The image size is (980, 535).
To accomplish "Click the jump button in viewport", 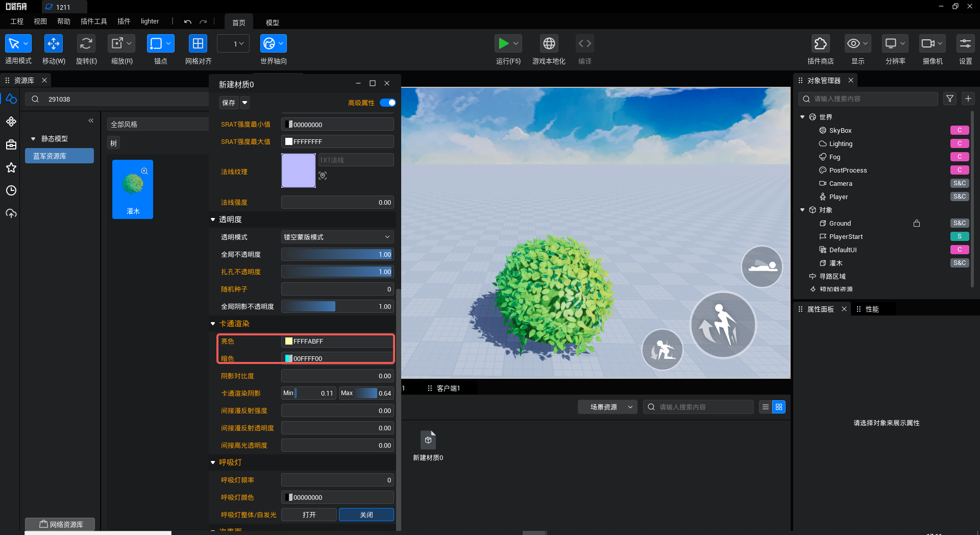I will (723, 325).
